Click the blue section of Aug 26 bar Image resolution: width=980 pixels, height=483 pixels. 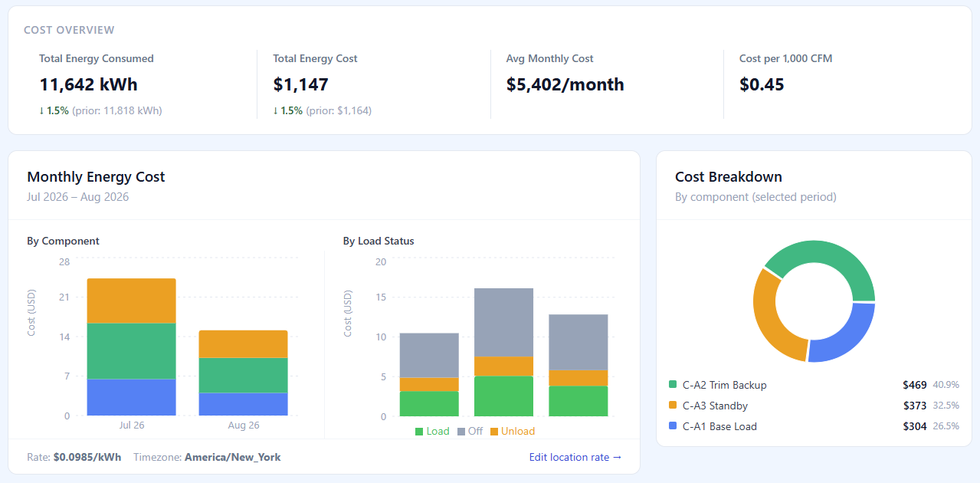click(244, 404)
